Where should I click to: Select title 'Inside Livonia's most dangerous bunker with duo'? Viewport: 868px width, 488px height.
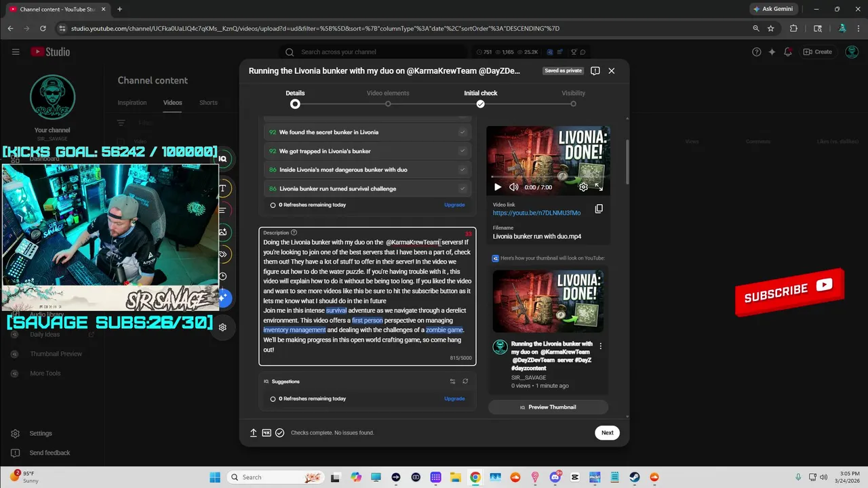368,169
